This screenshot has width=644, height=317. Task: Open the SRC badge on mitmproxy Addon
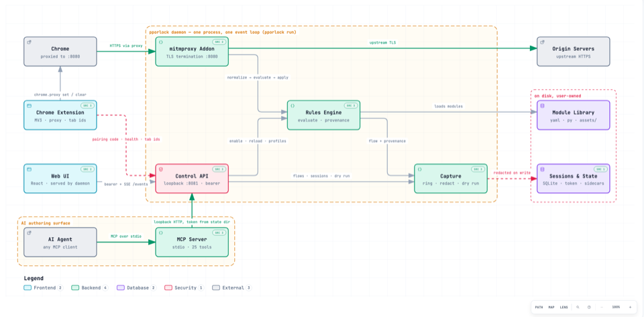pos(219,42)
